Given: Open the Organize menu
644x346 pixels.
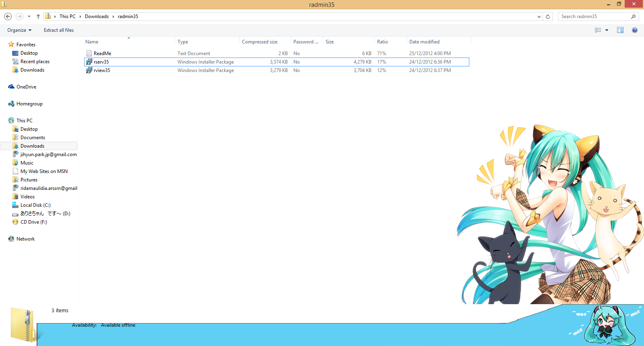Looking at the screenshot, I should (x=19, y=30).
